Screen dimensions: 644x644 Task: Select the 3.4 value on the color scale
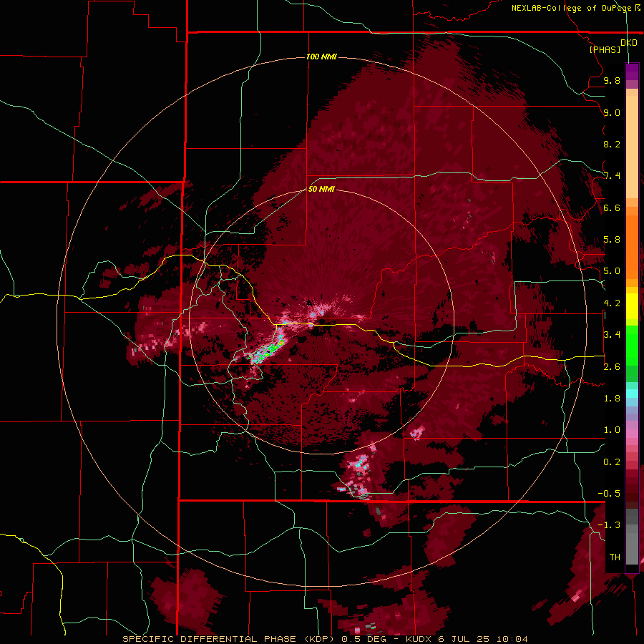(612, 335)
